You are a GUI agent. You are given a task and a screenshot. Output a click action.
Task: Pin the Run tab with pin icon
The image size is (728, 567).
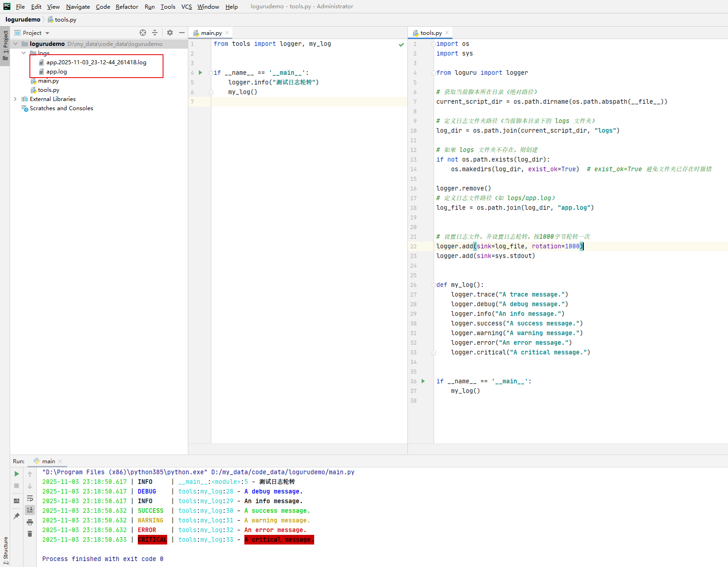[17, 516]
